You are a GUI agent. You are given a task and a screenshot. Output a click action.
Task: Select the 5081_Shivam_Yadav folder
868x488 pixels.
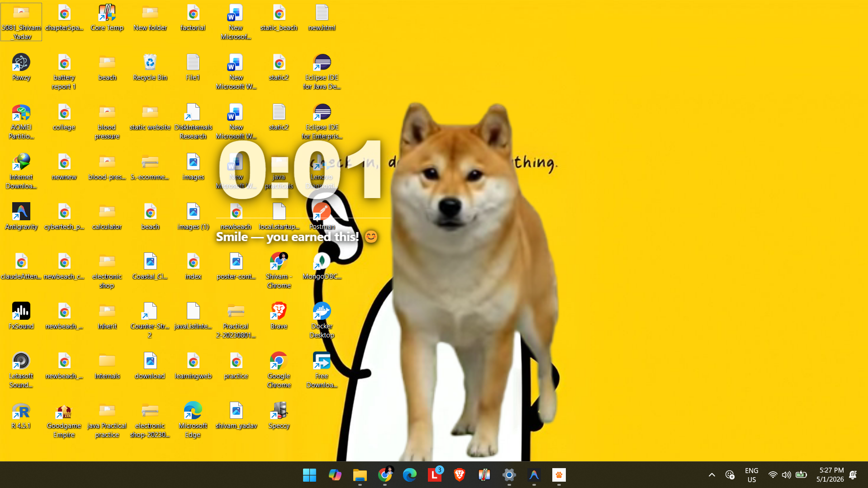click(21, 22)
